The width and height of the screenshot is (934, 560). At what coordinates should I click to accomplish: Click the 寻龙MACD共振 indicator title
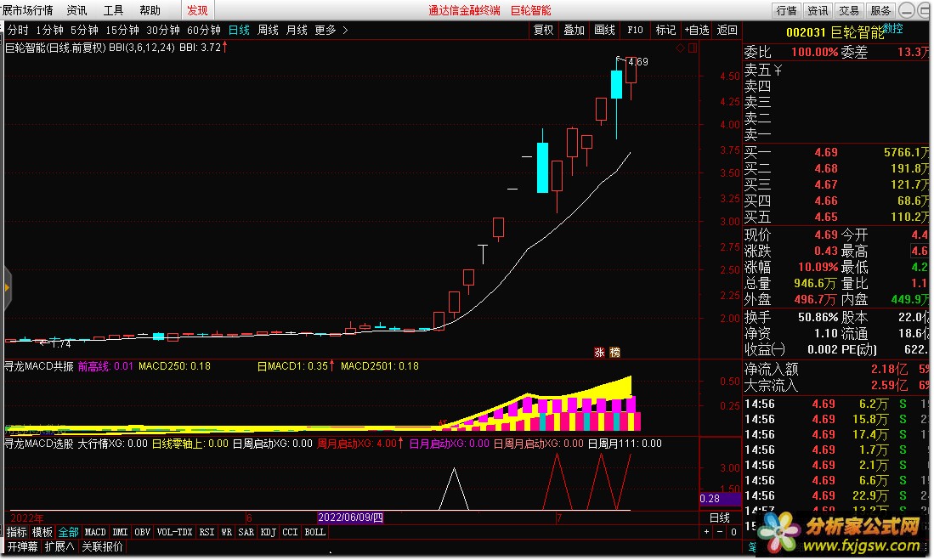[x=39, y=365]
